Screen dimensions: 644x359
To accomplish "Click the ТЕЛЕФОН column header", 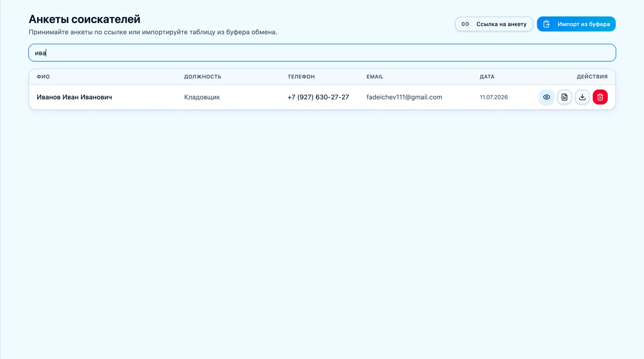I will click(301, 77).
